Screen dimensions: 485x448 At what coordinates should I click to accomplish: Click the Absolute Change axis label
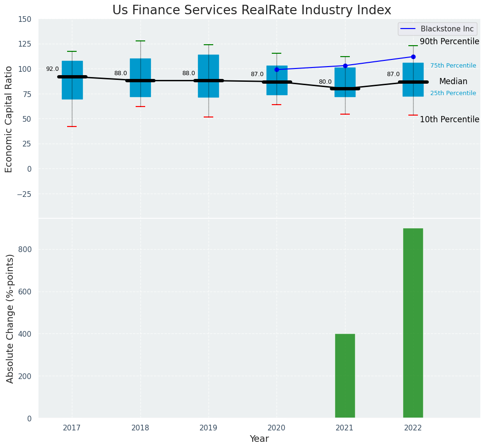pos(10,319)
